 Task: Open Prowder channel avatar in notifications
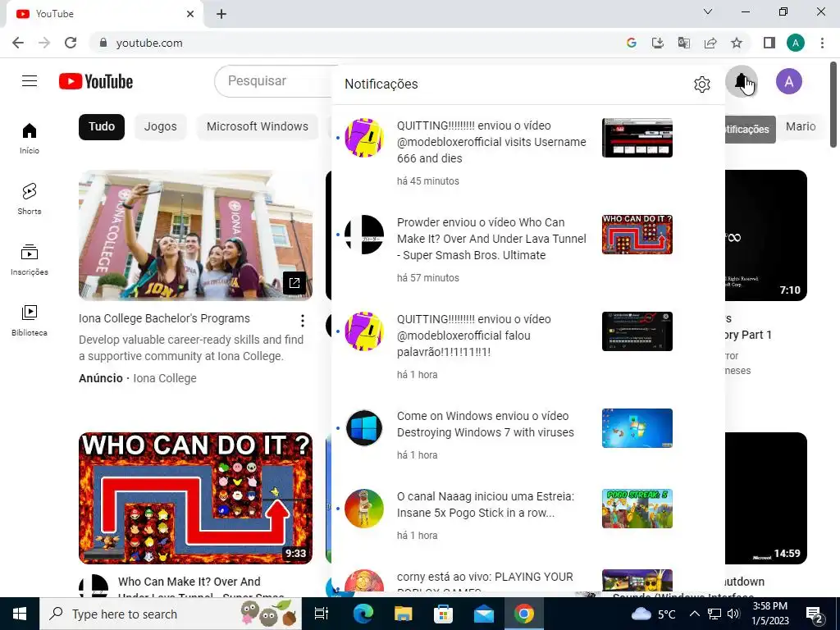[x=364, y=235]
